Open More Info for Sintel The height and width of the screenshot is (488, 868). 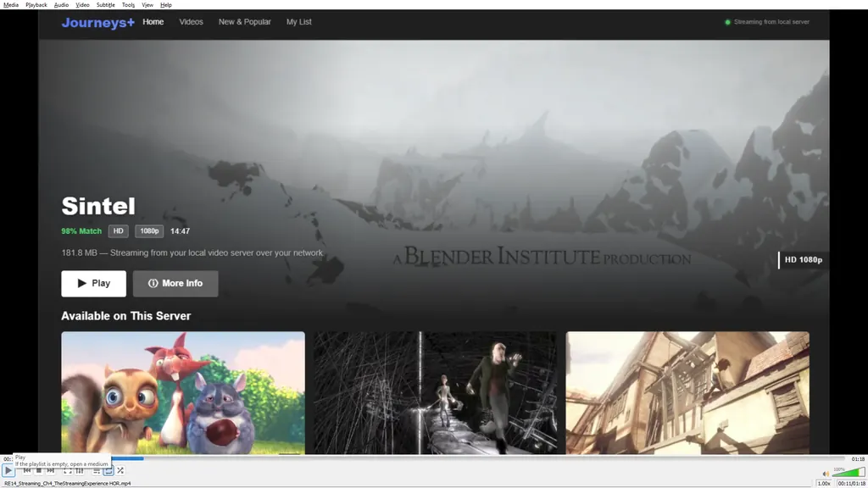pos(175,283)
